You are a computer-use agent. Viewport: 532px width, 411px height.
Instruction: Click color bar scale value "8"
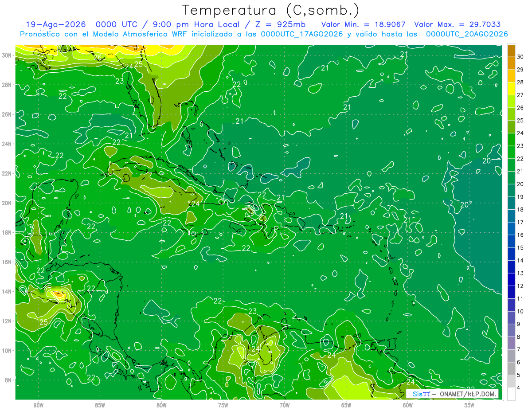click(520, 337)
